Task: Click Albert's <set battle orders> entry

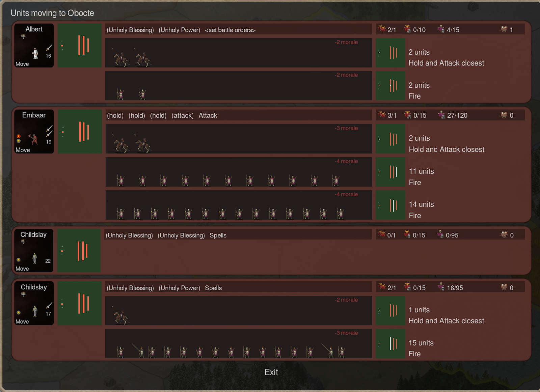Action: click(x=230, y=30)
